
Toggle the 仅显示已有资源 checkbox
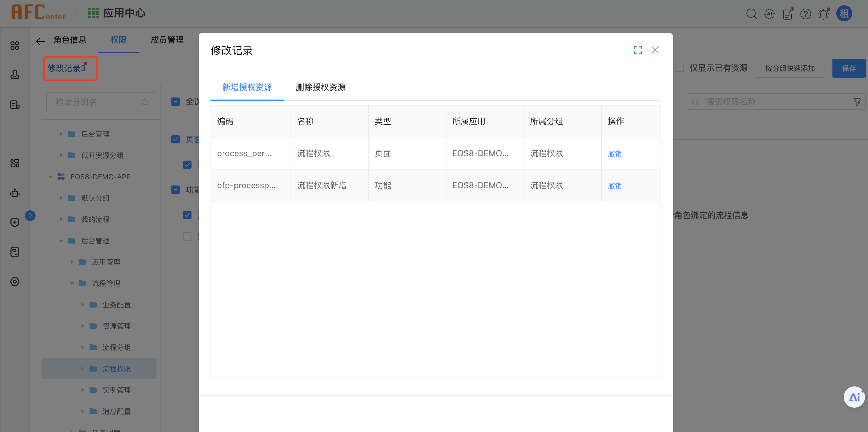(680, 68)
